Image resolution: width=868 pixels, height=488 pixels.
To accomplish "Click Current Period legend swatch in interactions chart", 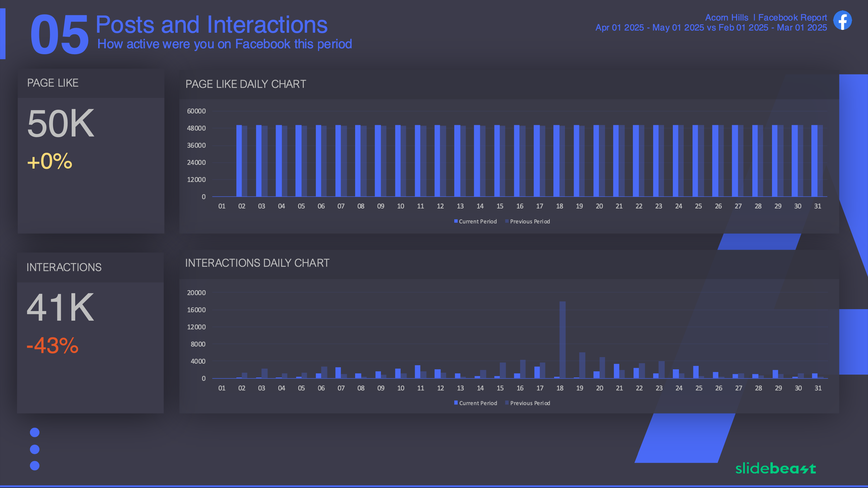I will coord(456,403).
